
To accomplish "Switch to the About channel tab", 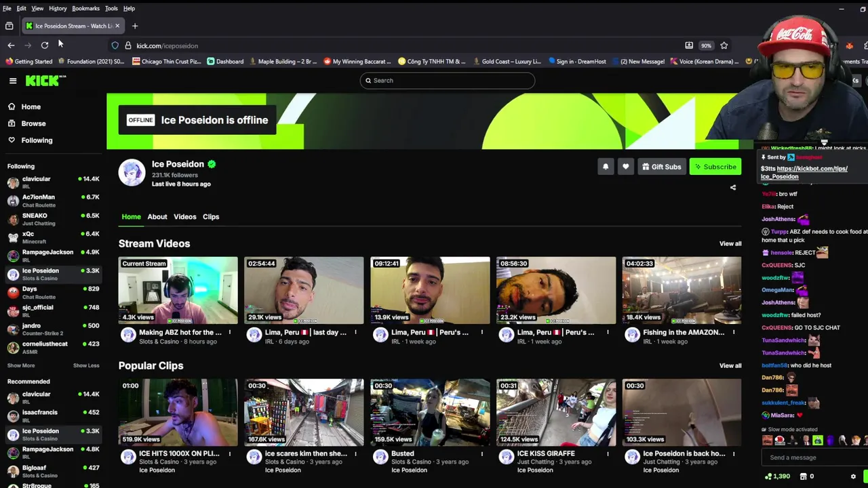I will coord(157,217).
